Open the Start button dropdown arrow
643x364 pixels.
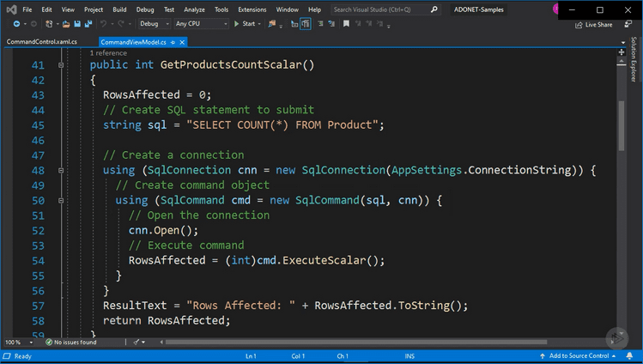coord(259,24)
